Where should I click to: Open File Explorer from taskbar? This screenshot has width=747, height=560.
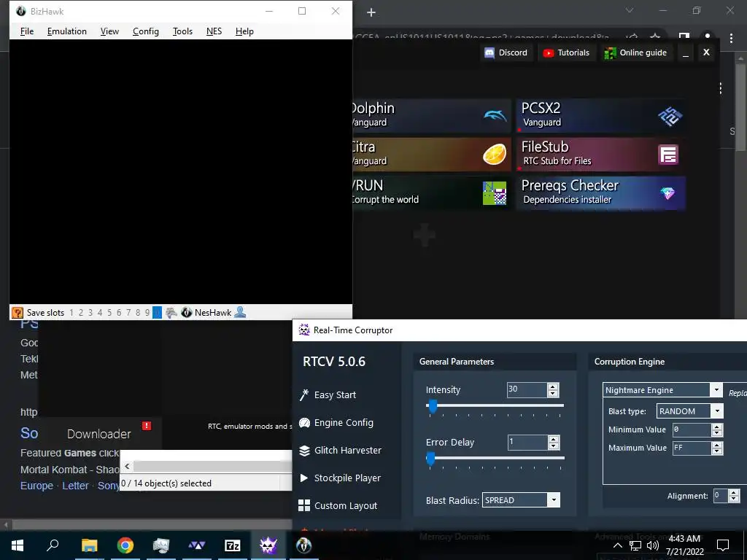[x=89, y=545]
